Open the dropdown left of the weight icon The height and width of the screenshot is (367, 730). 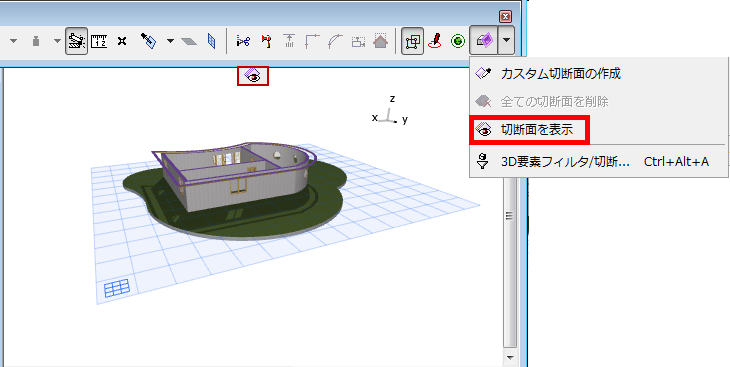[x=13, y=41]
